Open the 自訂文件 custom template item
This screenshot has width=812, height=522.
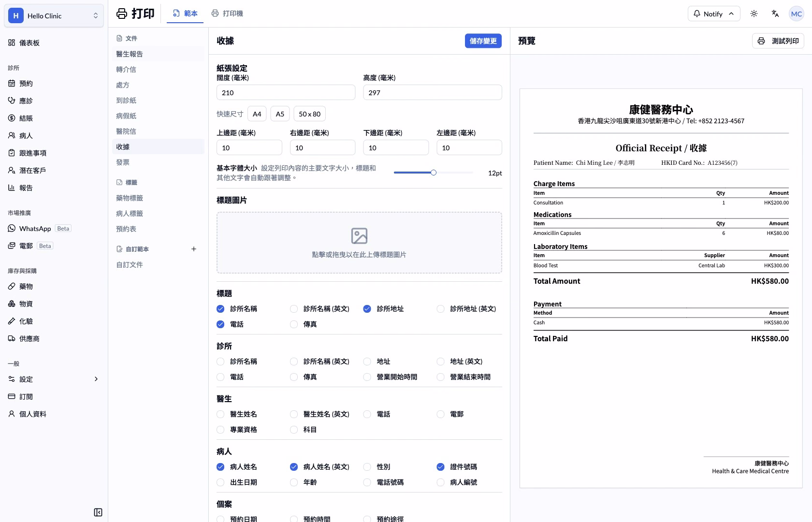158,264
